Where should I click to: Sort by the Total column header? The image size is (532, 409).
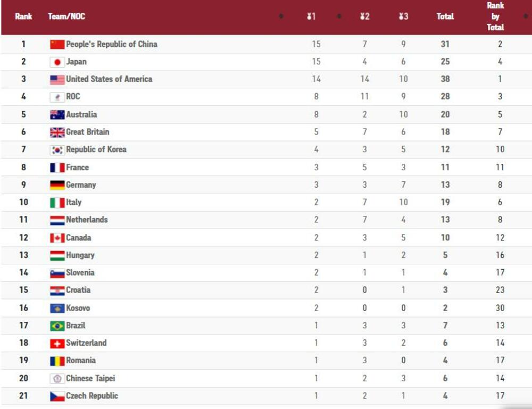coord(445,16)
